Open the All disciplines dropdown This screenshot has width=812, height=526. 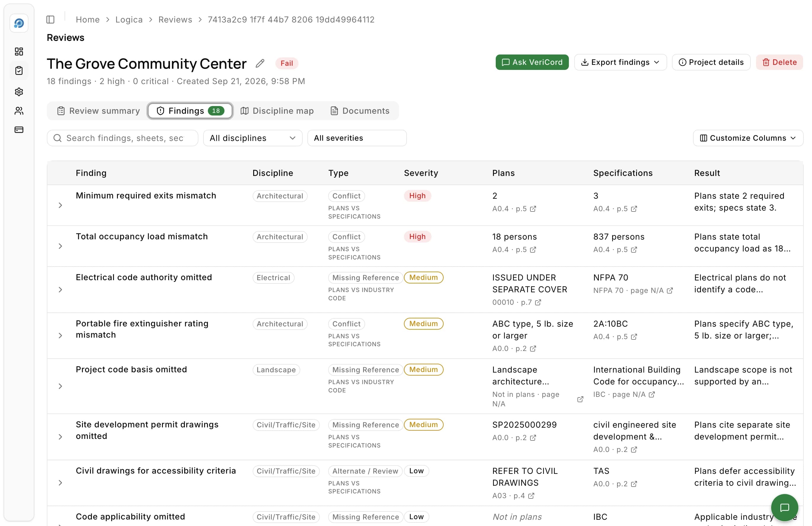(253, 138)
